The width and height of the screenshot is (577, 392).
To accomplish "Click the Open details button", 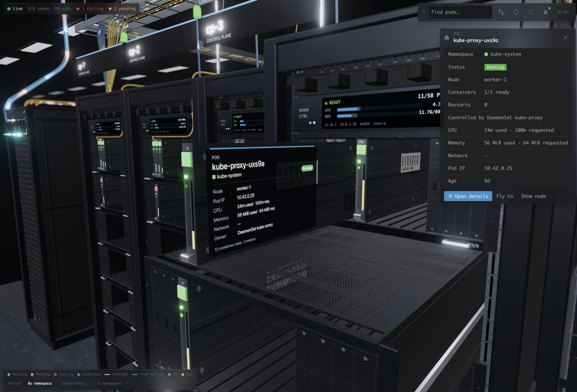I will (468, 196).
